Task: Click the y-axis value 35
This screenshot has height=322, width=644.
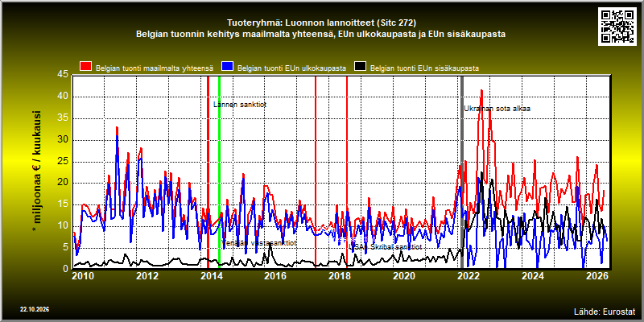Action: click(63, 118)
